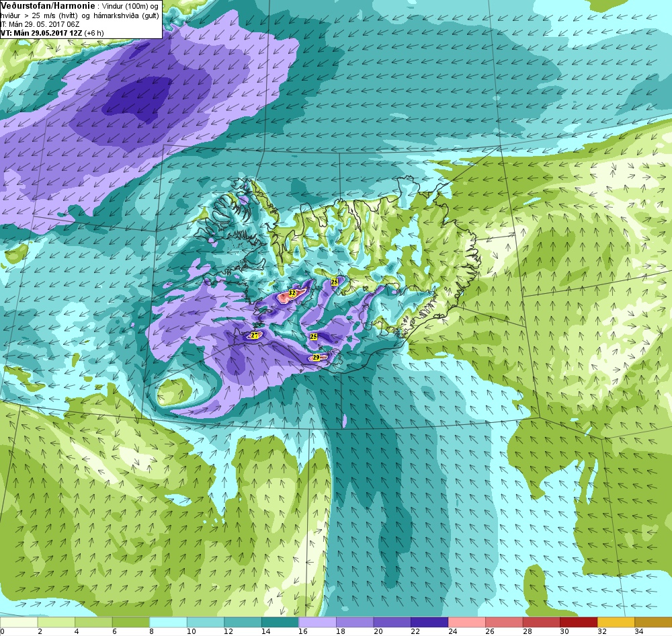Pick the red 28–30 legend swatch
Viewport: 672px width, 636px height.
(541, 623)
